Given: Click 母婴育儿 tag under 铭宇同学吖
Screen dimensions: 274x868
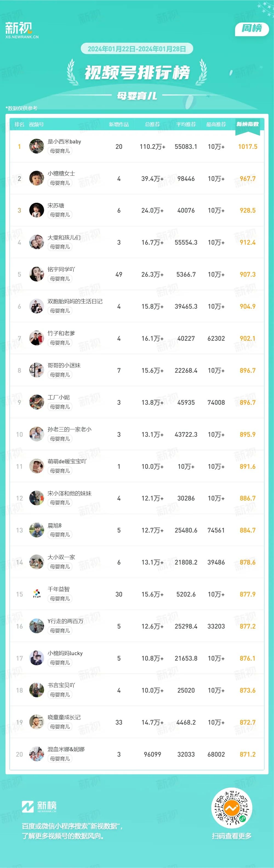Looking at the screenshot, I should 60,279.
